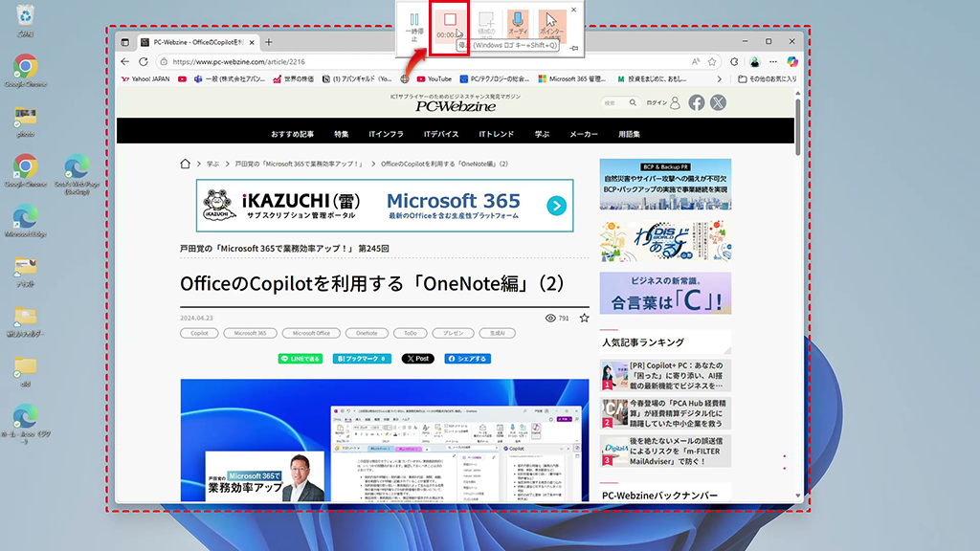The width and height of the screenshot is (980, 551).
Task: Click the B!ブックマーク button
Action: 362,359
